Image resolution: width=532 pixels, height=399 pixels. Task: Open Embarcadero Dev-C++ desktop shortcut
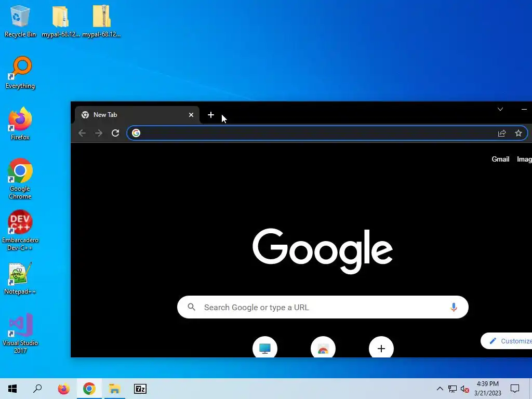click(20, 230)
